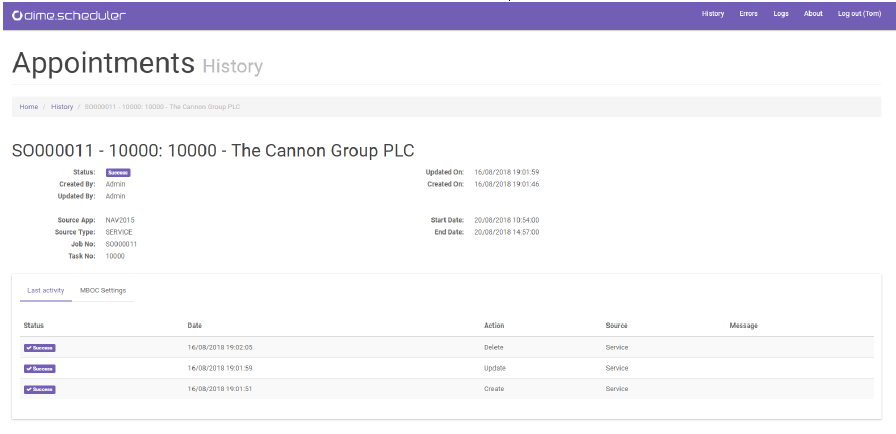The height and width of the screenshot is (434, 896).
Task: Click the Action column header
Action: 495,326
